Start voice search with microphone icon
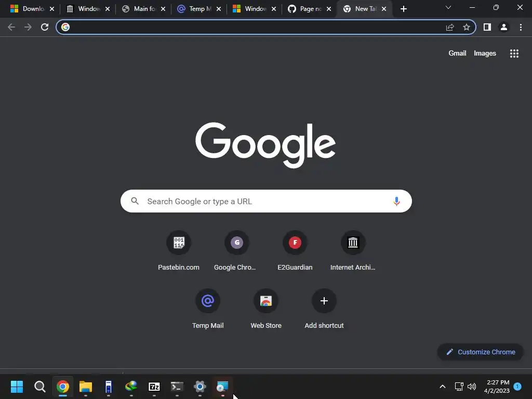This screenshot has height=399, width=532. coord(396,201)
